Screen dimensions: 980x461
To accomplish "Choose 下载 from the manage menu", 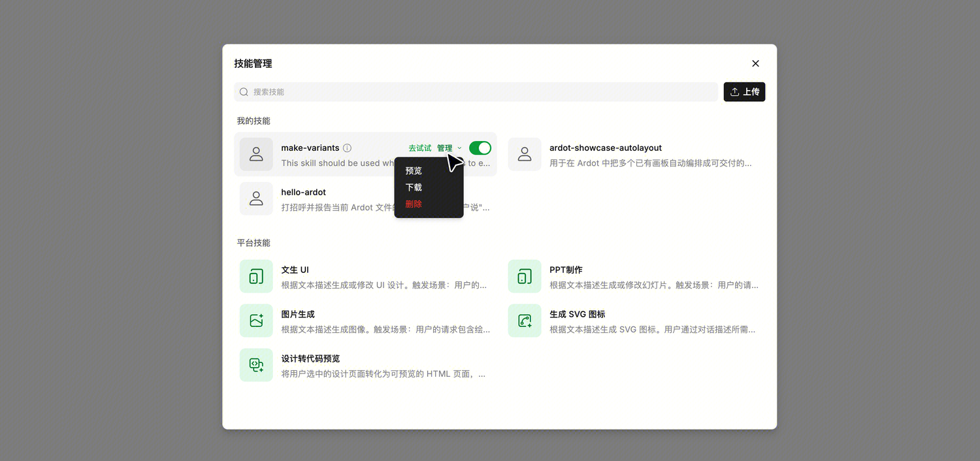I will tap(414, 187).
